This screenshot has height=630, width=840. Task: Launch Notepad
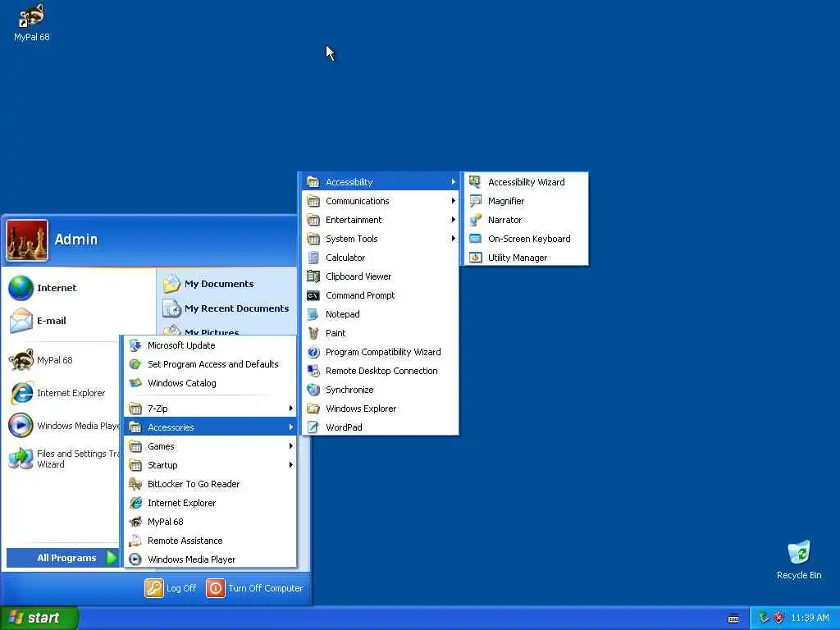coord(380,314)
